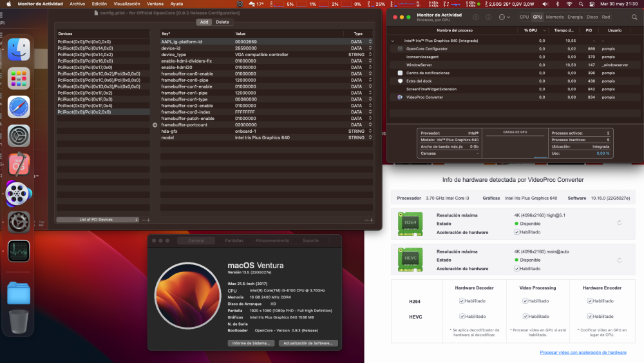Screen dimensions: 644x363
Task: Click the Informe de Sistema button
Action: [251, 343]
